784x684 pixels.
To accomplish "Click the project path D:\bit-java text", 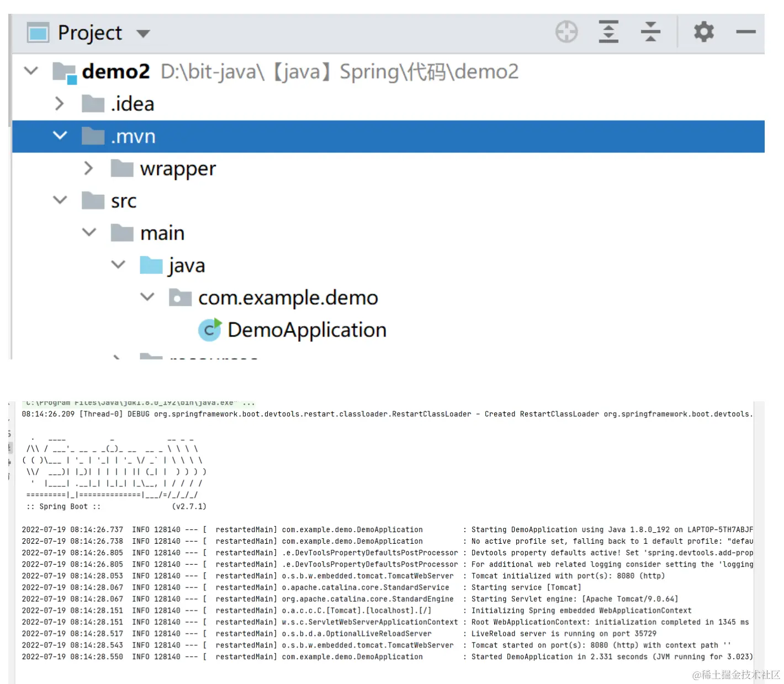I will tap(340, 72).
